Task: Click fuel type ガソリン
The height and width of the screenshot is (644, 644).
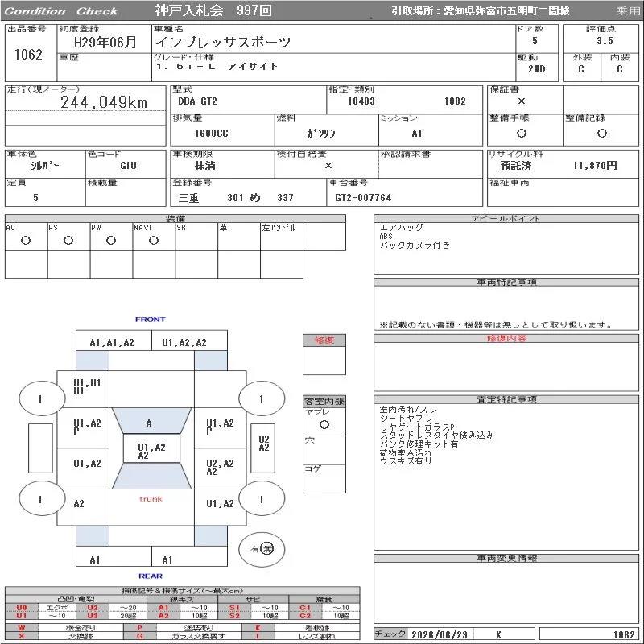Action: (x=321, y=133)
